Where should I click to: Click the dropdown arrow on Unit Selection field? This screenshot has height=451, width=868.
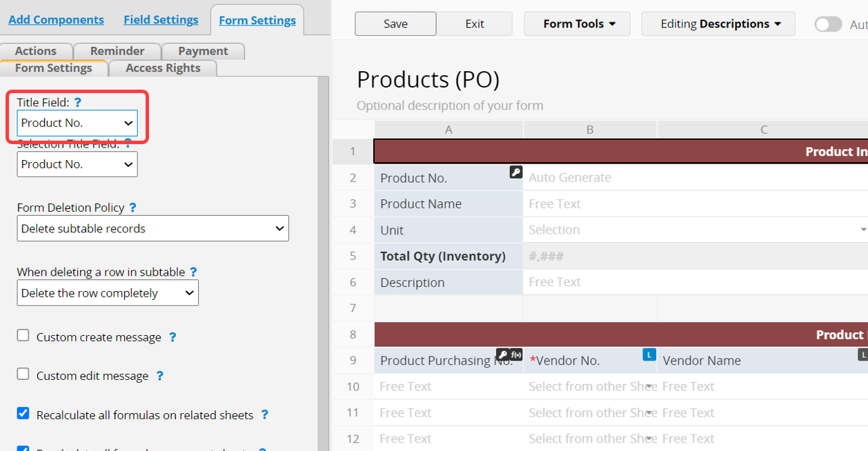(x=863, y=230)
